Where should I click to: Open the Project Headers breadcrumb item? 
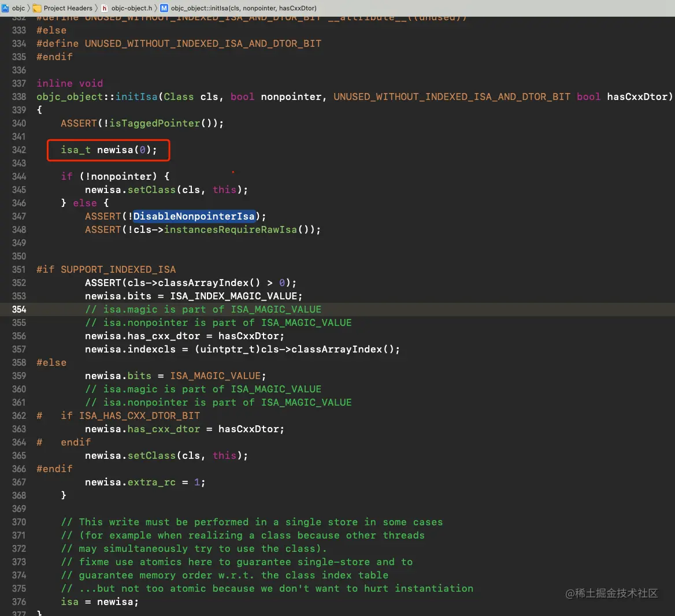tap(68, 8)
